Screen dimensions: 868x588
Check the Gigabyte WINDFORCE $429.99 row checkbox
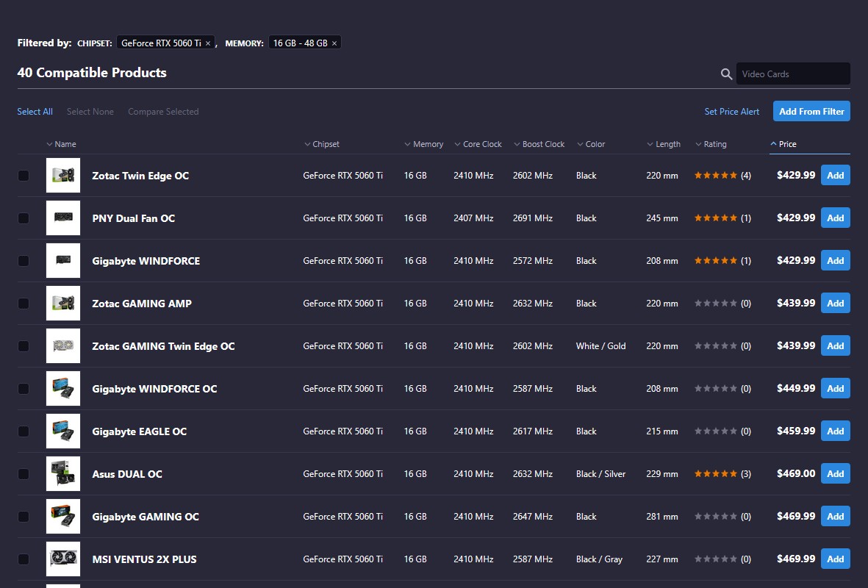[x=24, y=261]
